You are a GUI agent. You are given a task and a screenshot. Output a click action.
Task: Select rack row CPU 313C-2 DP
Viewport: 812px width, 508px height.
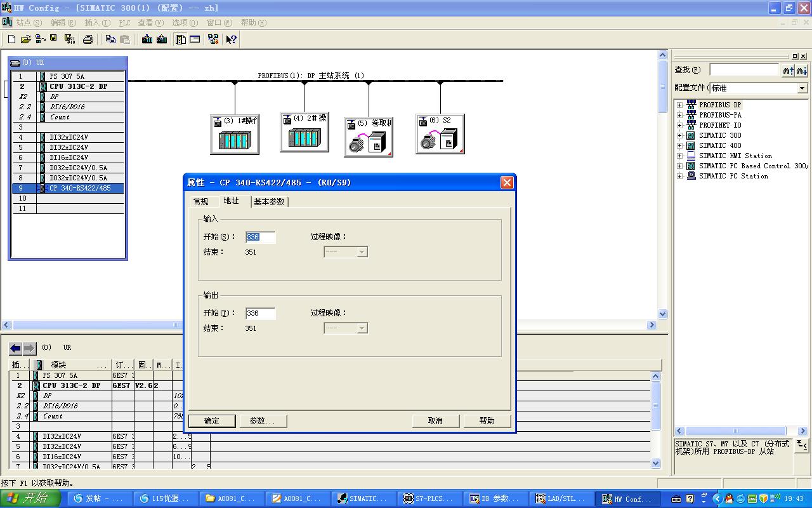pos(69,86)
